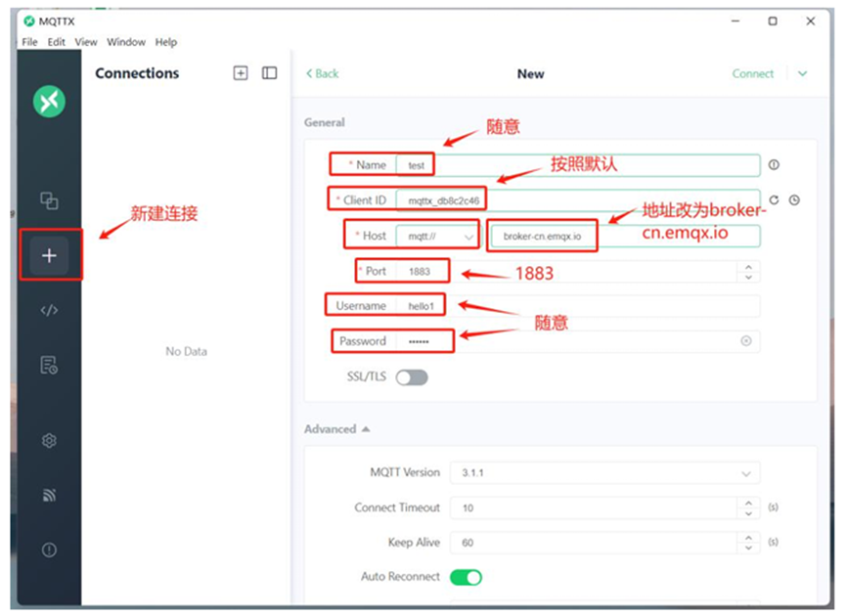The height and width of the screenshot is (616, 846).
Task: Open Settings gear icon in sidebar
Action: click(x=49, y=441)
